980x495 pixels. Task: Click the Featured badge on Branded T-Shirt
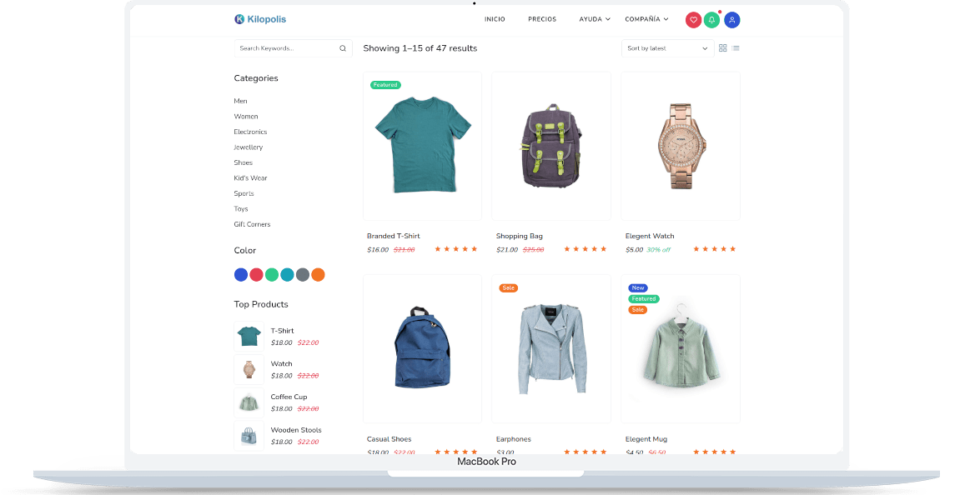coord(385,85)
